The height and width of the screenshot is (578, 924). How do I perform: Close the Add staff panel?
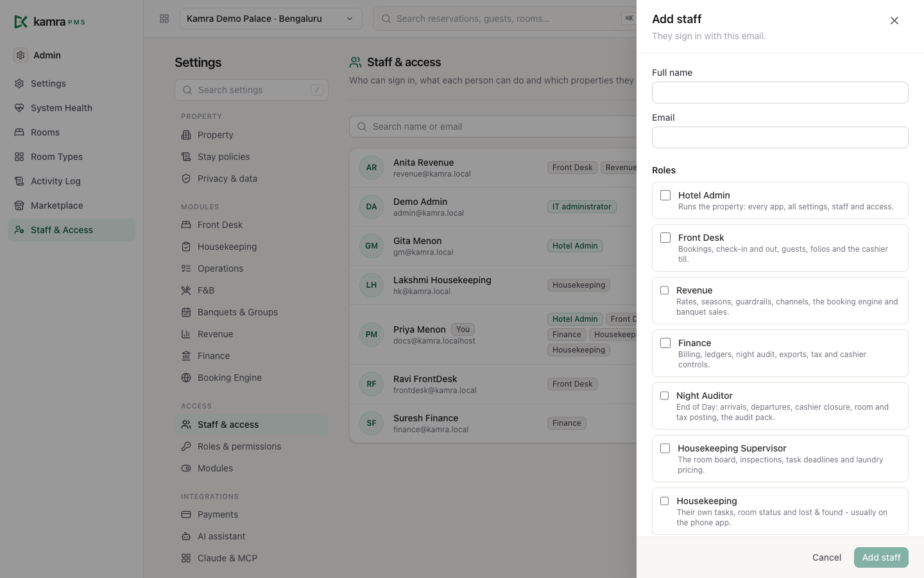[x=894, y=21]
